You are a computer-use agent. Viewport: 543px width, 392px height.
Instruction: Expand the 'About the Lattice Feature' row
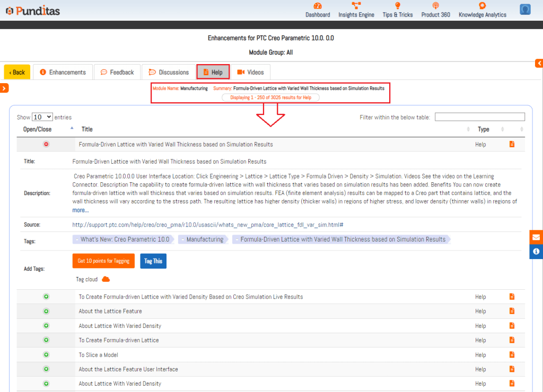click(x=46, y=311)
